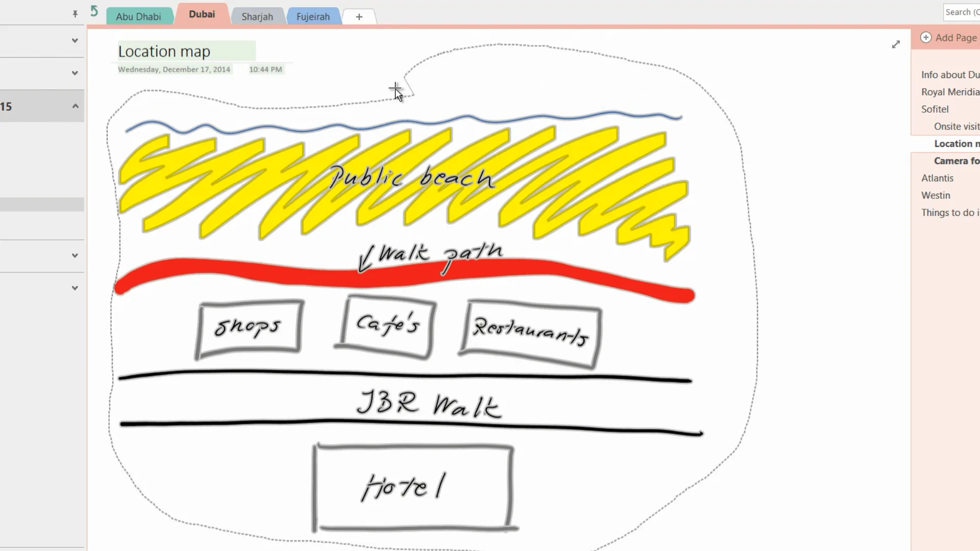
Task: Toggle the third left panel section chevron
Action: point(76,106)
